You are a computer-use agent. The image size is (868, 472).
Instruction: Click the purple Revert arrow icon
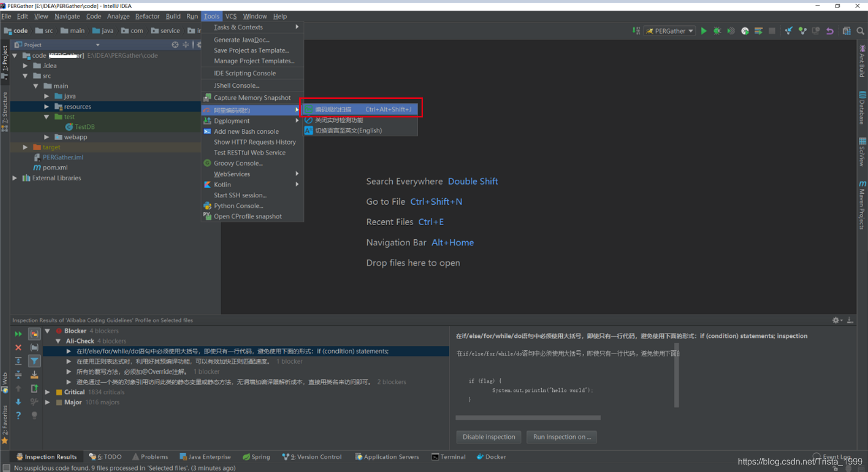pyautogui.click(x=830, y=31)
